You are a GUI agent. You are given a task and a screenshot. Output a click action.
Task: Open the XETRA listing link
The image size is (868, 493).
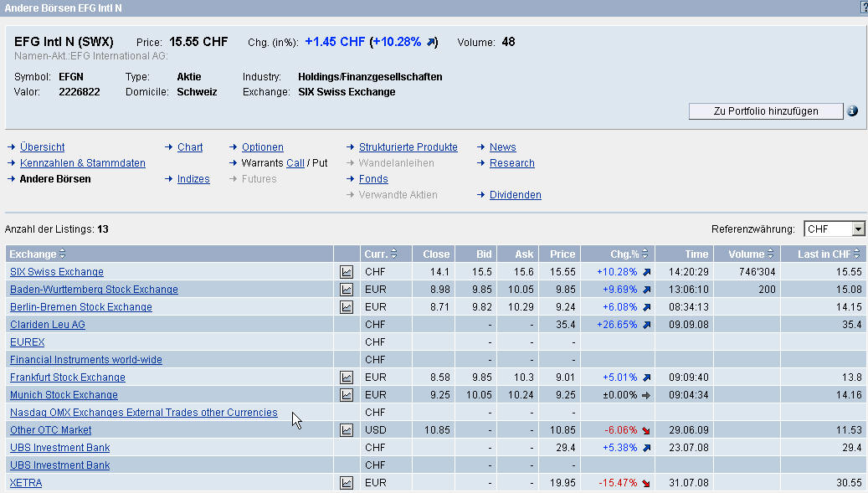click(x=26, y=482)
